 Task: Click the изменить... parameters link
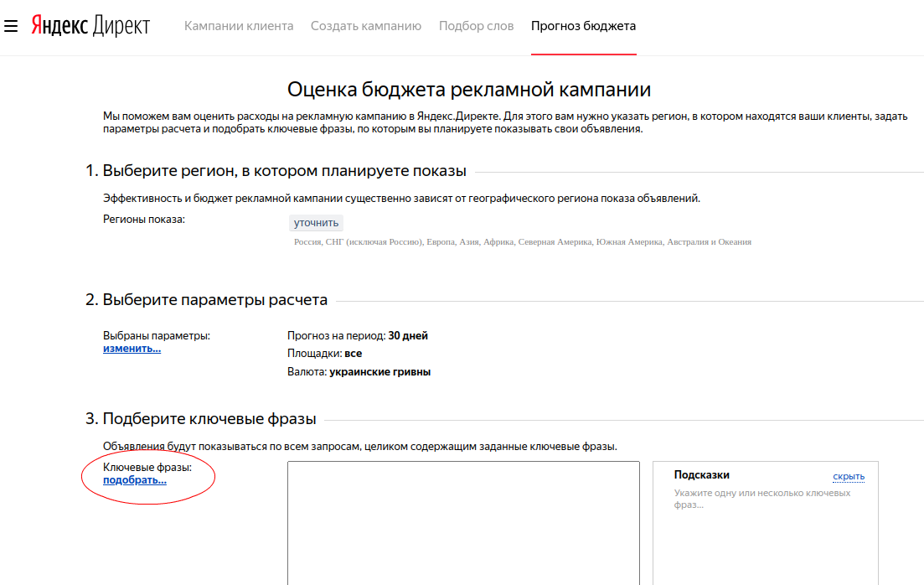(132, 348)
